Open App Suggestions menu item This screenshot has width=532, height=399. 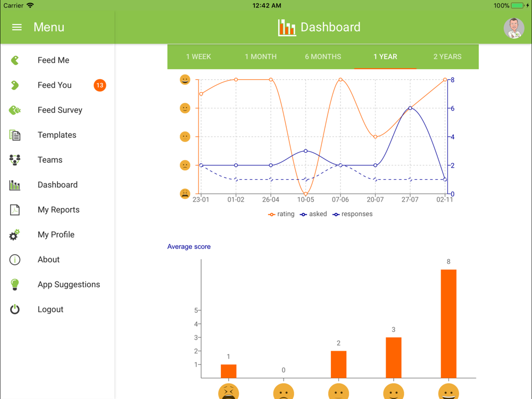[x=57, y=284]
